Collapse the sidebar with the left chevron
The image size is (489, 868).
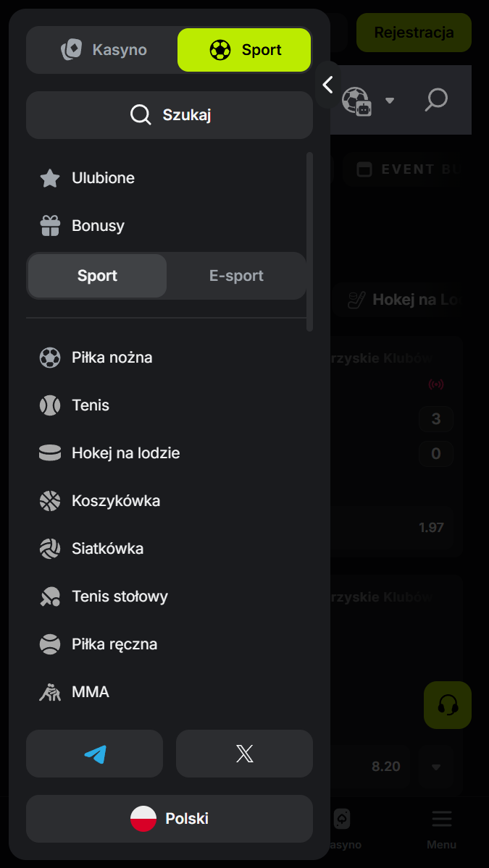328,85
